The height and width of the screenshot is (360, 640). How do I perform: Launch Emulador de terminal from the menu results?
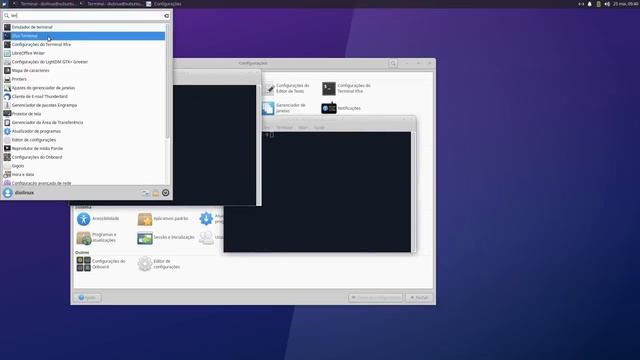[x=84, y=27]
